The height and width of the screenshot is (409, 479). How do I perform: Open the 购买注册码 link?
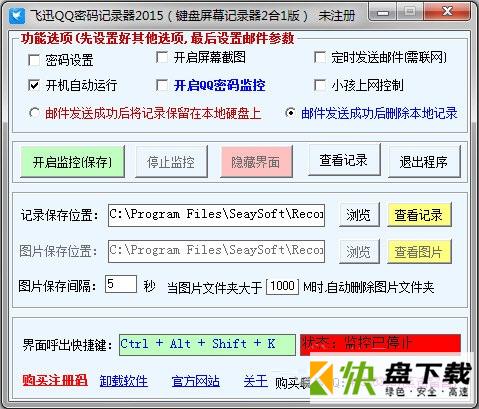coord(55,380)
